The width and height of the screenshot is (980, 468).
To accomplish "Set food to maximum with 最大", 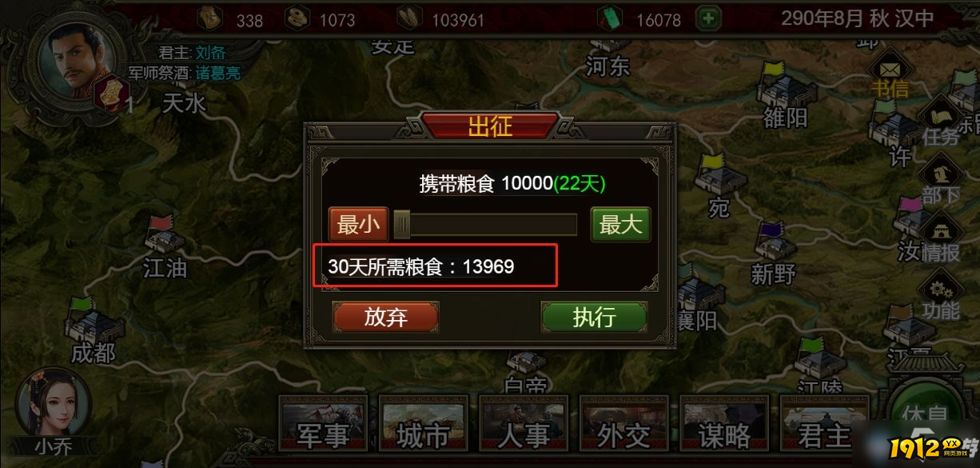I will tap(621, 225).
